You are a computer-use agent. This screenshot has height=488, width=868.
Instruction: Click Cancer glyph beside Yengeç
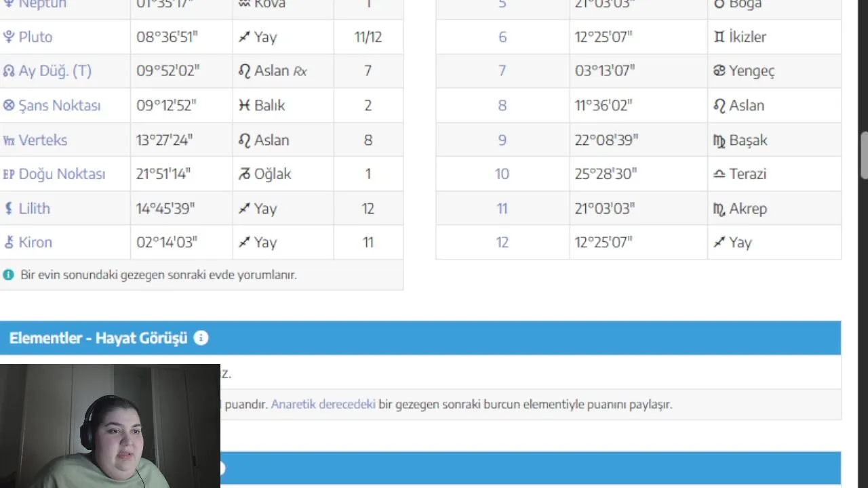click(x=719, y=70)
